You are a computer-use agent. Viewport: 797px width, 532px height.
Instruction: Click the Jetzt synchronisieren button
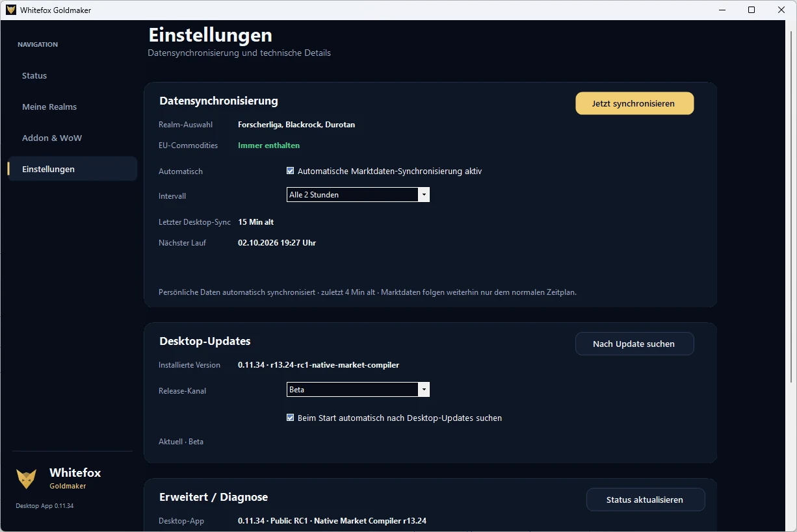[634, 103]
